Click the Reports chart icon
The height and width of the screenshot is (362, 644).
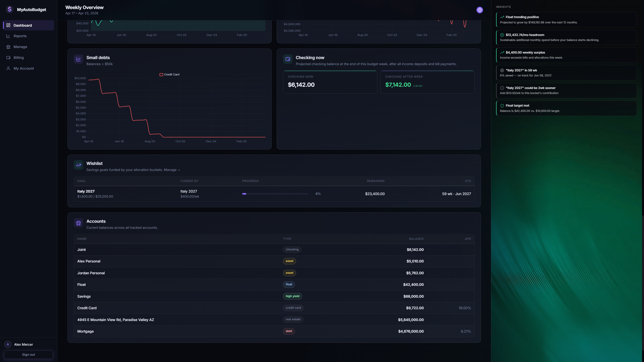(x=8, y=36)
